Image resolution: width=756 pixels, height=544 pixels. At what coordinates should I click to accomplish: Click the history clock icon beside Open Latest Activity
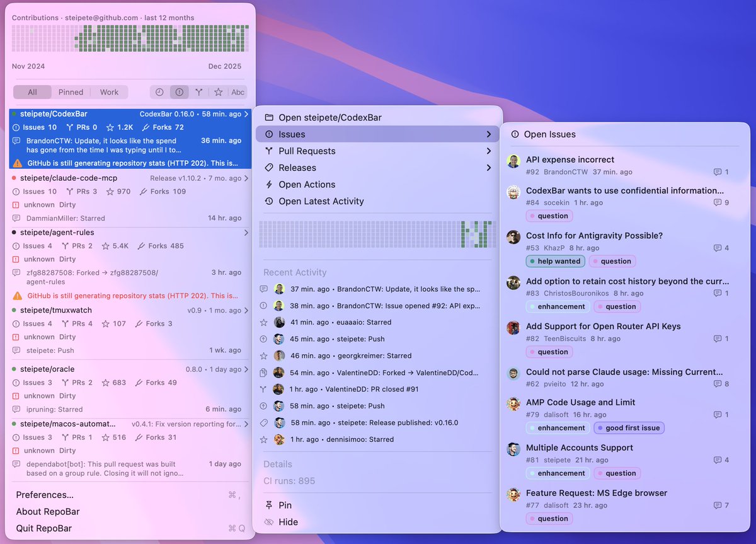269,201
